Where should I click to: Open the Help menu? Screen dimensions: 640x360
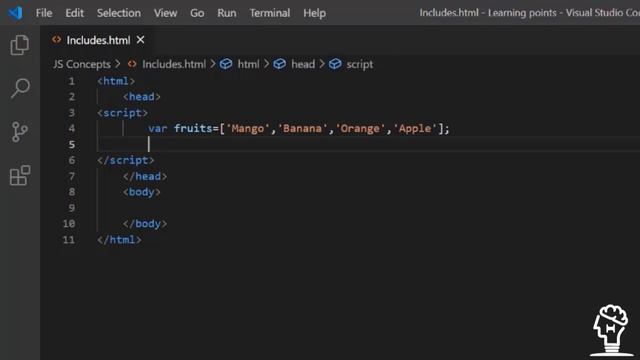pyautogui.click(x=314, y=13)
